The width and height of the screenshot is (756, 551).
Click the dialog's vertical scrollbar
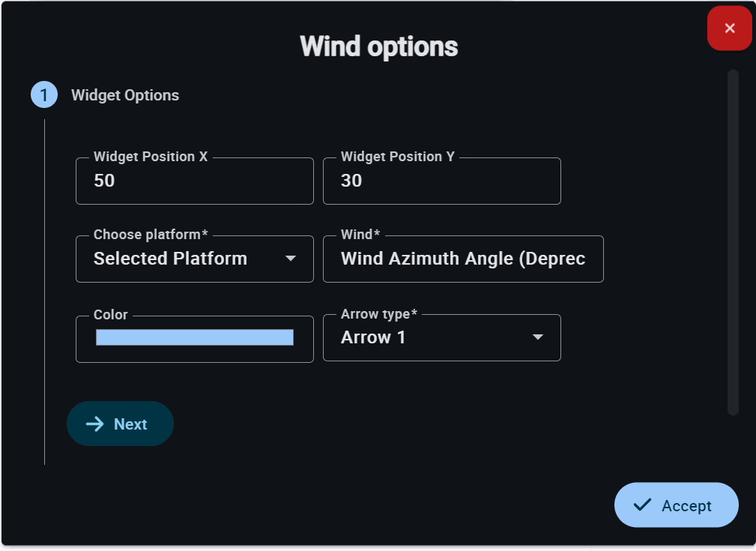(733, 242)
